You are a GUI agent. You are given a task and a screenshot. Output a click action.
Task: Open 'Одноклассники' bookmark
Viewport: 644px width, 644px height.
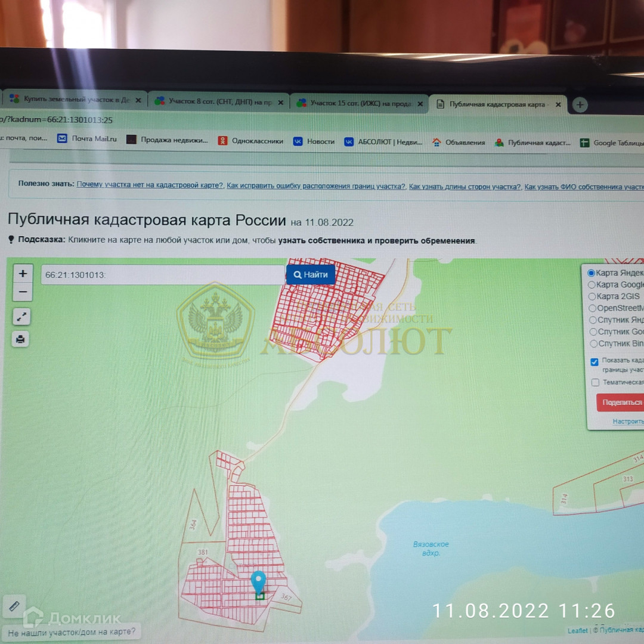[x=250, y=141]
